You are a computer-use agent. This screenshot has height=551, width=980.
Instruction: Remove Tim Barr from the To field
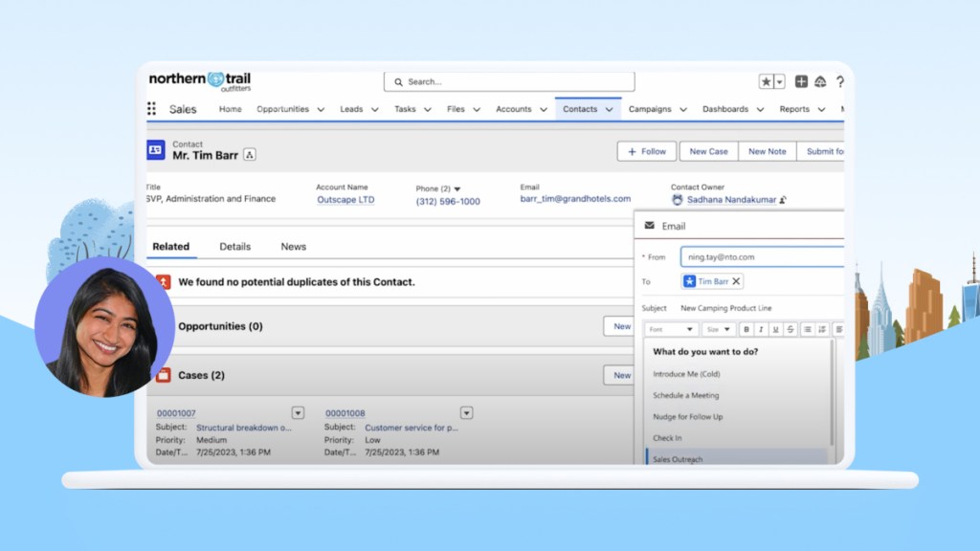tap(738, 281)
